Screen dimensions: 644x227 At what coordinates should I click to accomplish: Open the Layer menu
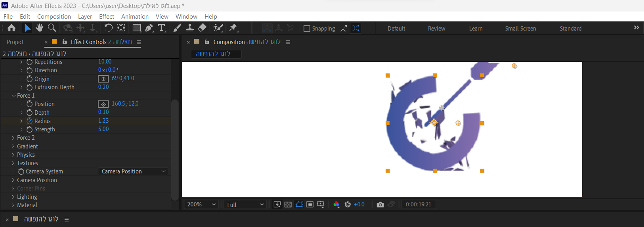tap(85, 16)
